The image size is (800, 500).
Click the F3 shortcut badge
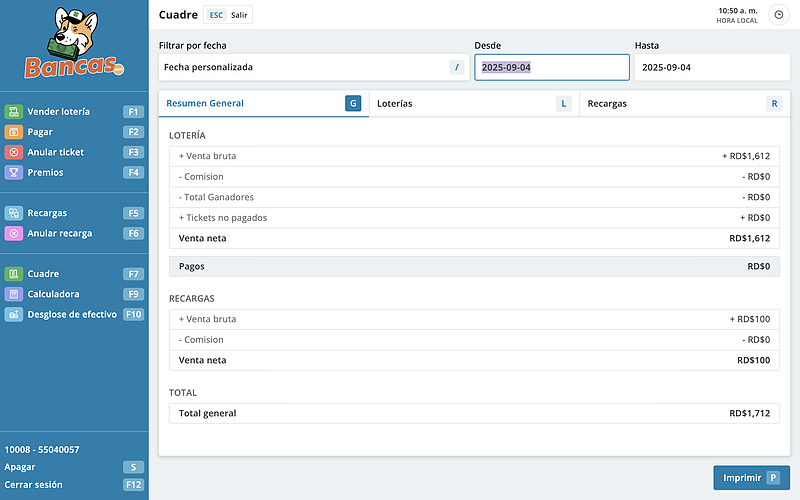point(133,152)
